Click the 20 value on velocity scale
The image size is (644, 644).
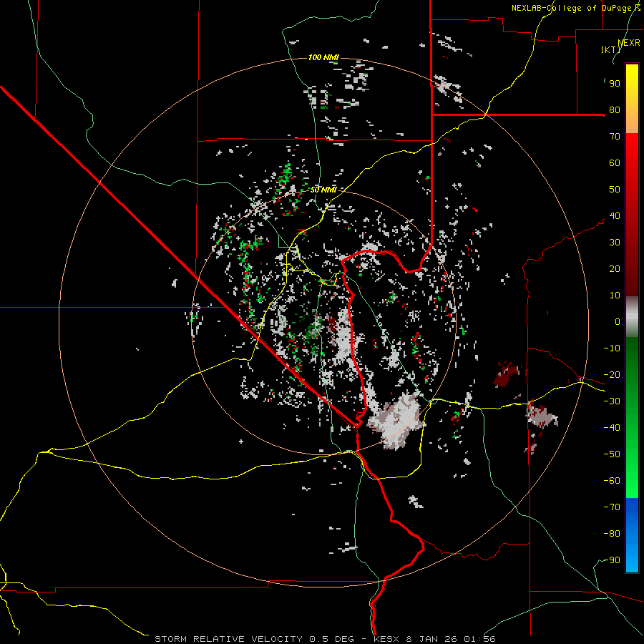pyautogui.click(x=615, y=269)
